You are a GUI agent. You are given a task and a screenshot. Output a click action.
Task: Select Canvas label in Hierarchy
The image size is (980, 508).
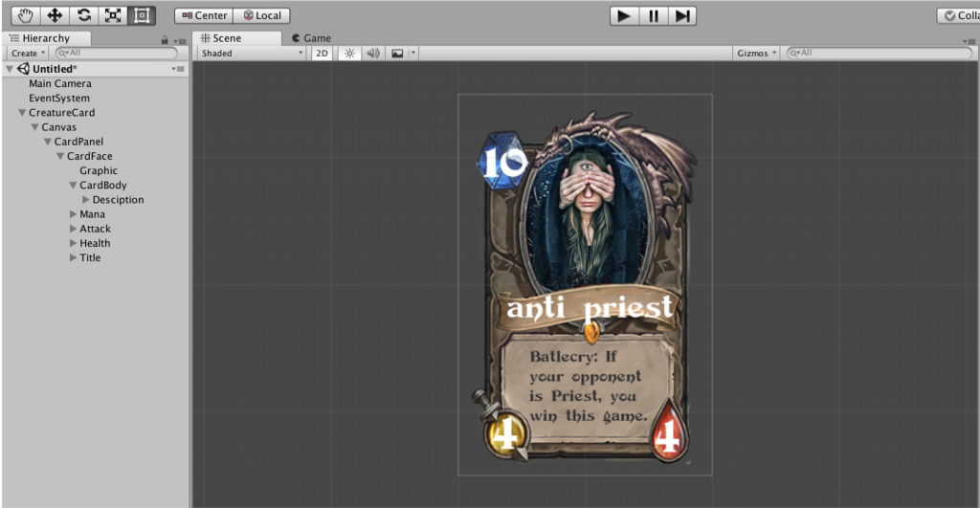(58, 127)
